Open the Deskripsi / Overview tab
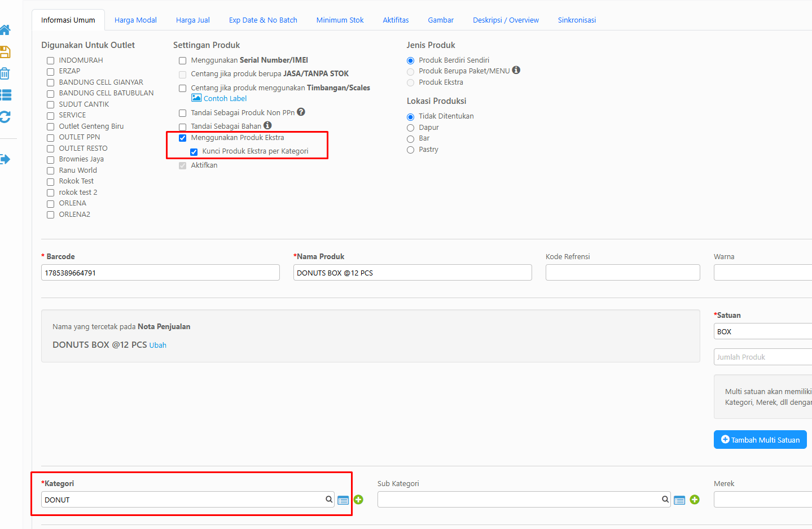Screen dimensions: 812x529 pyautogui.click(x=506, y=20)
